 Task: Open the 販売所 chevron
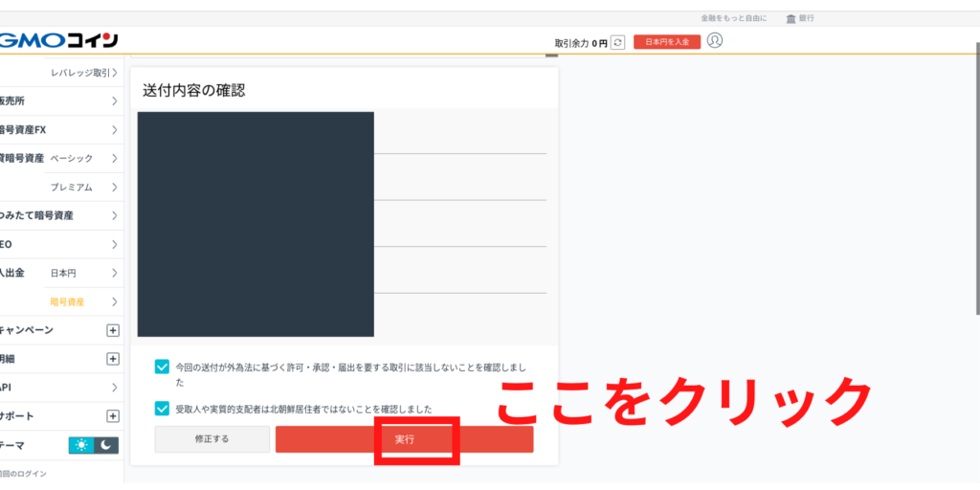[115, 101]
